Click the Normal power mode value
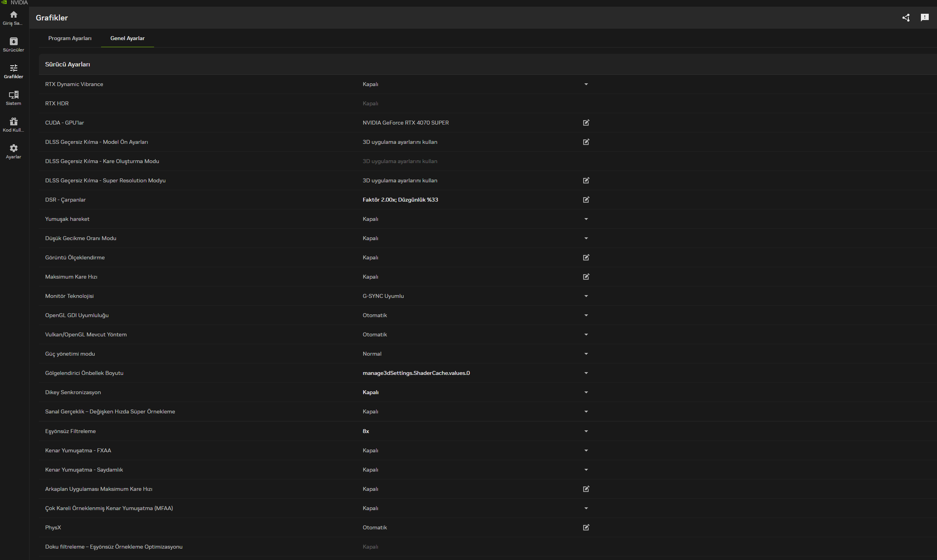 (x=372, y=354)
